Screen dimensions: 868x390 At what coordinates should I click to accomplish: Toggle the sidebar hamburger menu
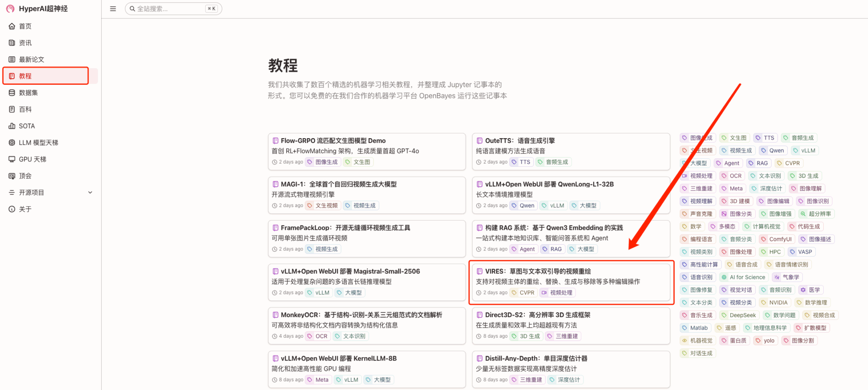point(113,9)
